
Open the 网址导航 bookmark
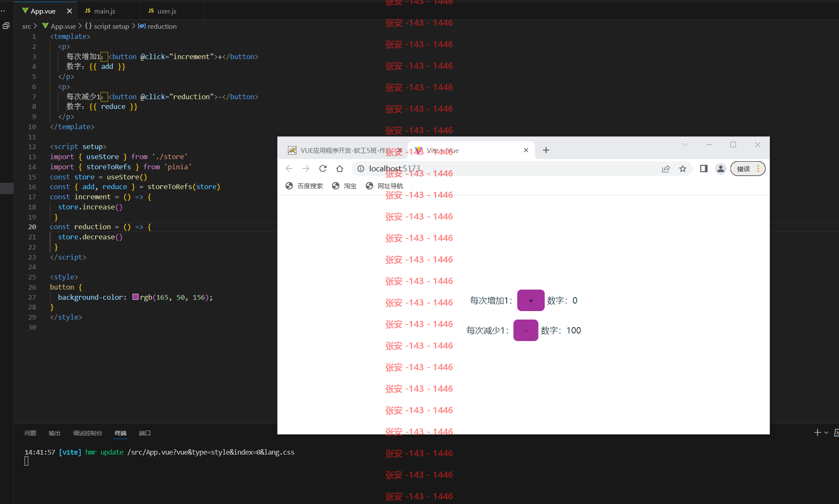coord(384,186)
